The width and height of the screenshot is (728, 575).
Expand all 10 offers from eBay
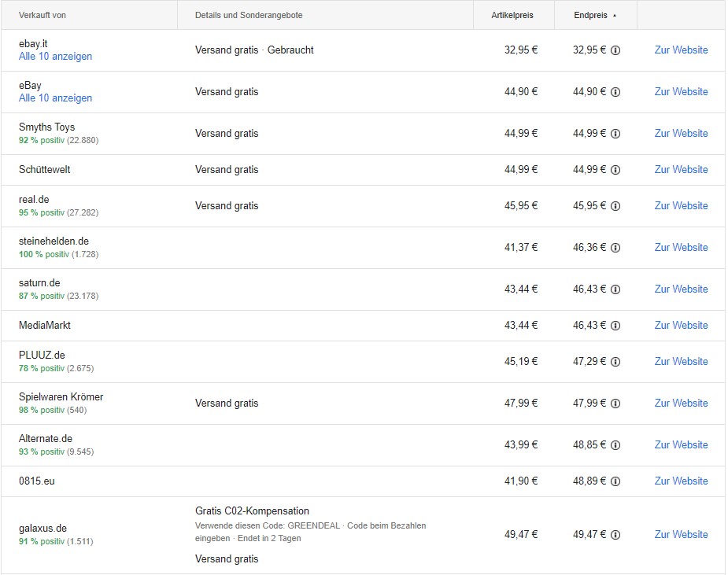coord(55,98)
